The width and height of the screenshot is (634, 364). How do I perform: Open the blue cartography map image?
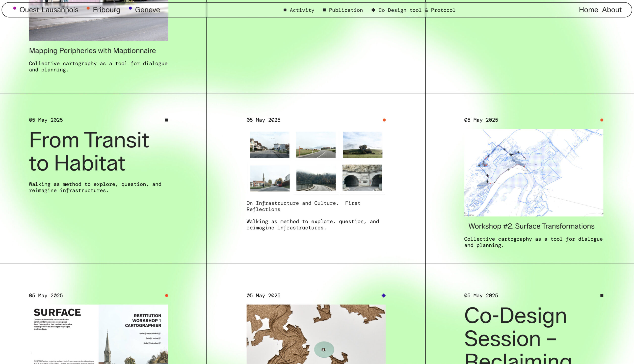click(x=533, y=173)
